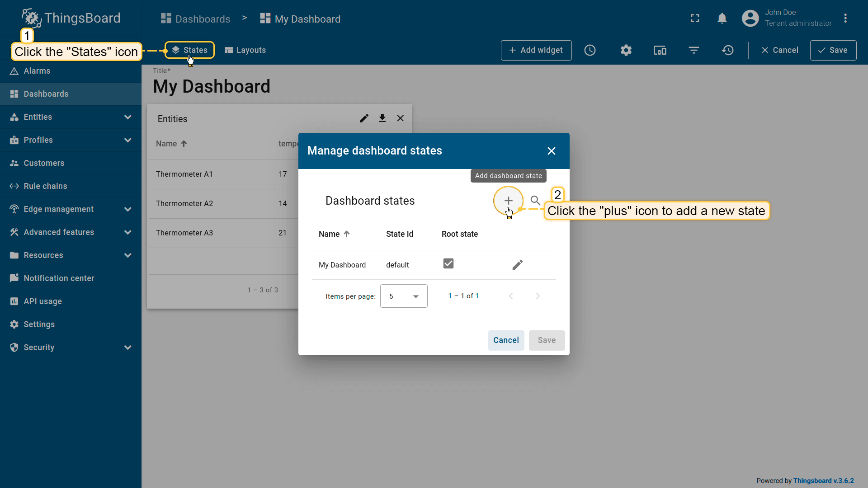This screenshot has width=868, height=488.
Task: Open the timewindow clock icon in toolbar
Action: click(590, 50)
